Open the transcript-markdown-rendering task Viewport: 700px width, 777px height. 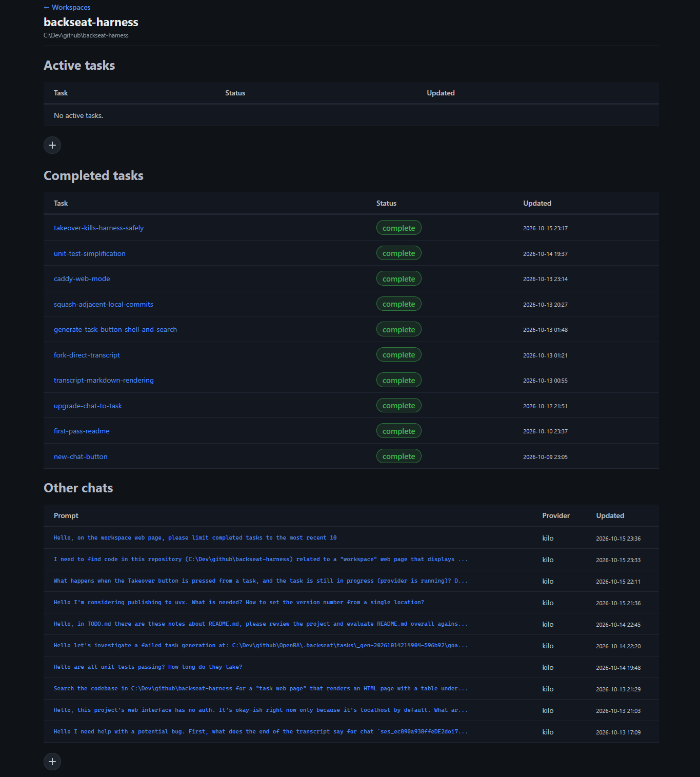coord(104,380)
